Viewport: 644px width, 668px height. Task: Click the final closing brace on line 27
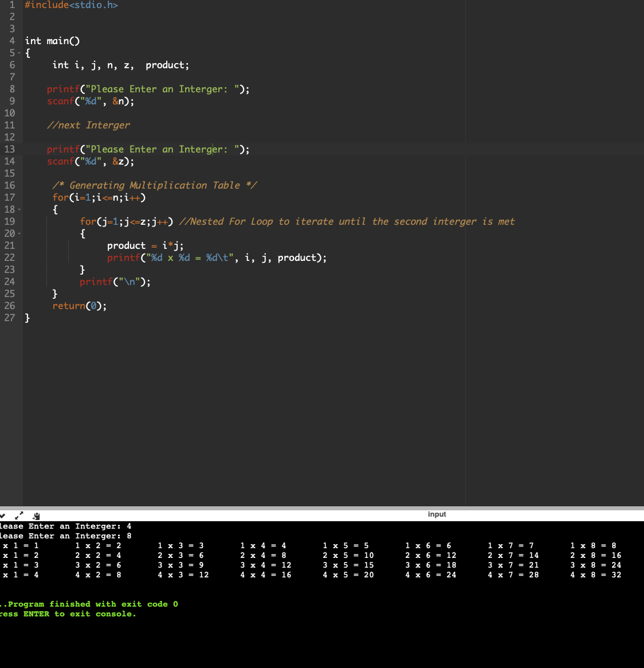coord(28,318)
